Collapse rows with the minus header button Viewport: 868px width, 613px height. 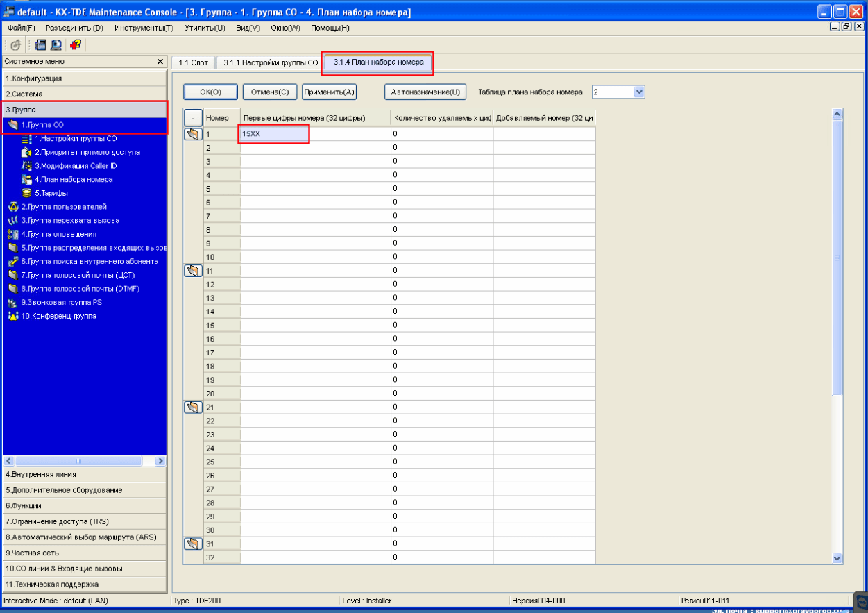click(x=193, y=117)
